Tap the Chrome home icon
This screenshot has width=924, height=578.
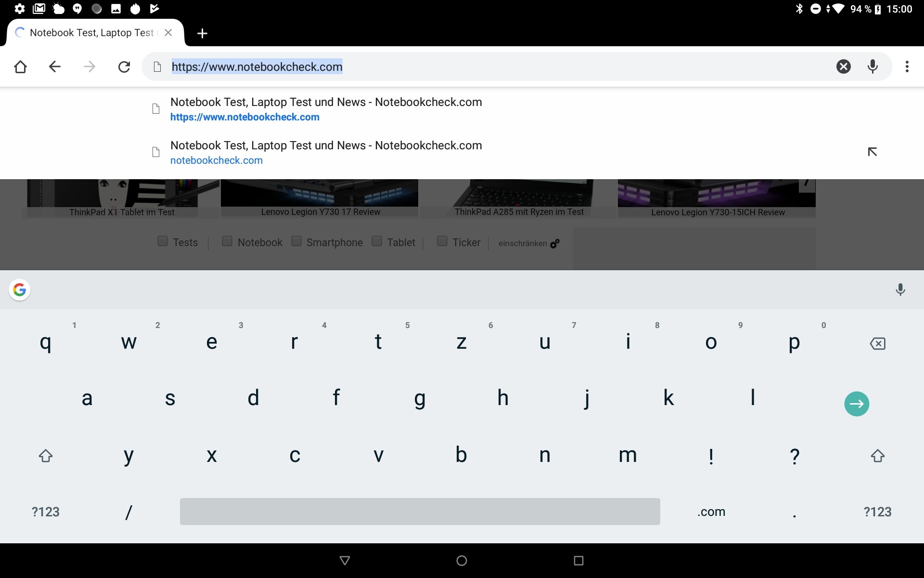(20, 66)
